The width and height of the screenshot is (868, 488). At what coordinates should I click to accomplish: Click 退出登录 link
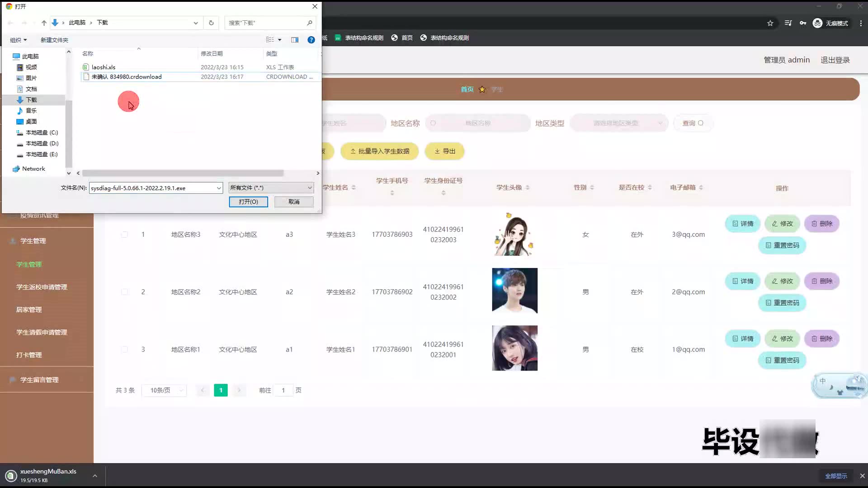835,60
